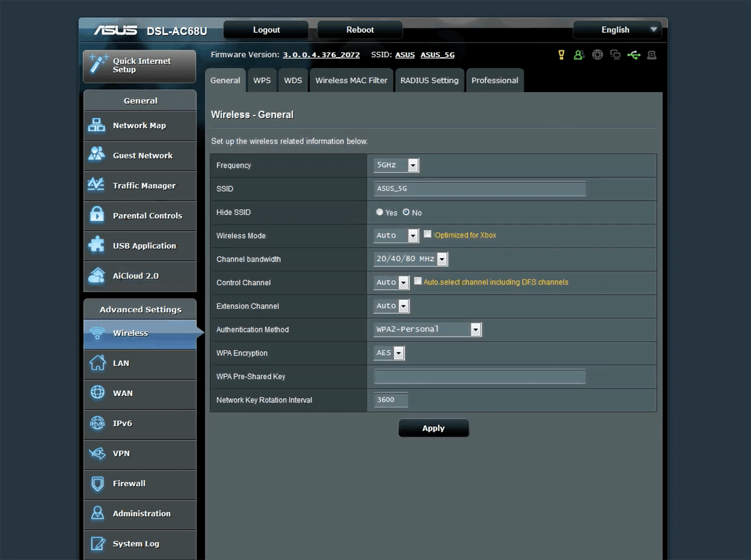This screenshot has width=751, height=560.
Task: Click the WPA Pre-Shared Key field
Action: pos(480,377)
